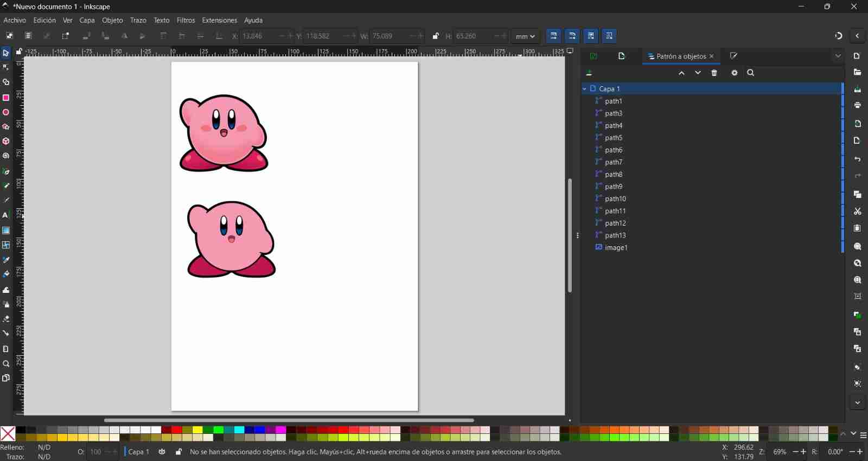This screenshot has height=461, width=868.
Task: Select the Node editing tool
Action: pyautogui.click(x=6, y=68)
